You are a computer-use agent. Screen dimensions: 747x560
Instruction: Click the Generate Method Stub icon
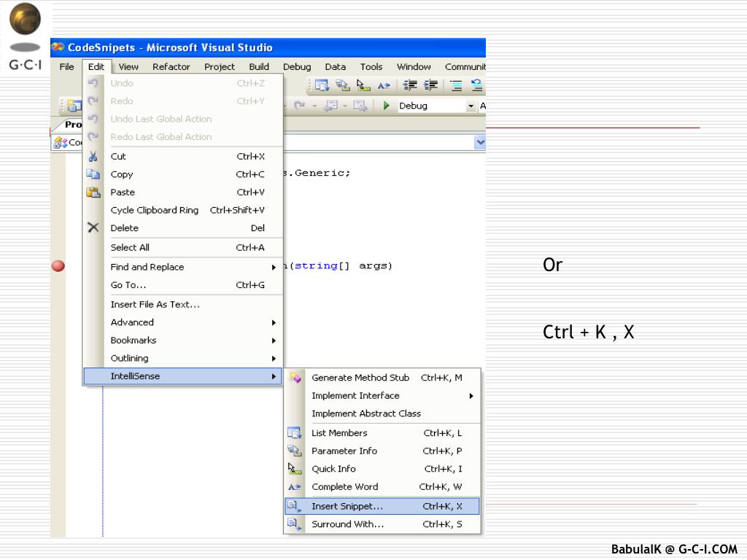click(x=295, y=377)
